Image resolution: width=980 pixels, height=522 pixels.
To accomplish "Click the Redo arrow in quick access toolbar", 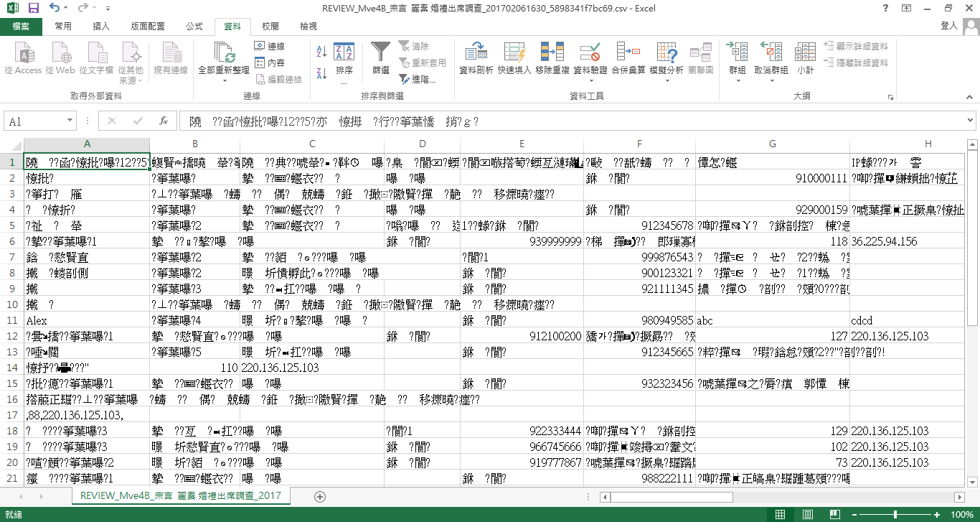I will tap(83, 9).
